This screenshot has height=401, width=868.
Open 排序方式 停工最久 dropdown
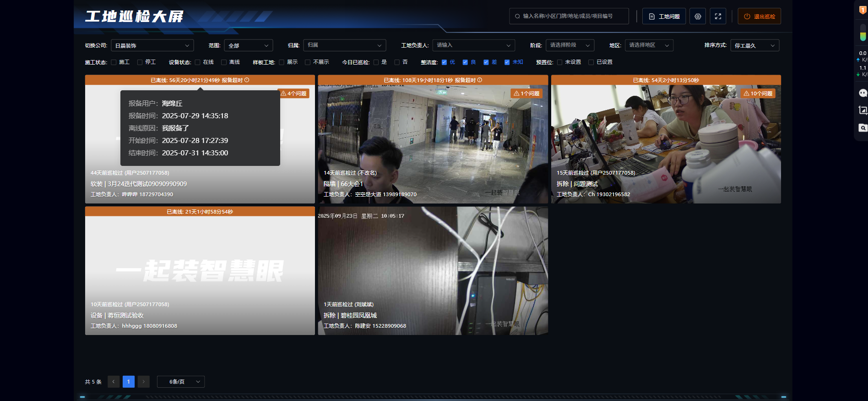[x=755, y=45]
